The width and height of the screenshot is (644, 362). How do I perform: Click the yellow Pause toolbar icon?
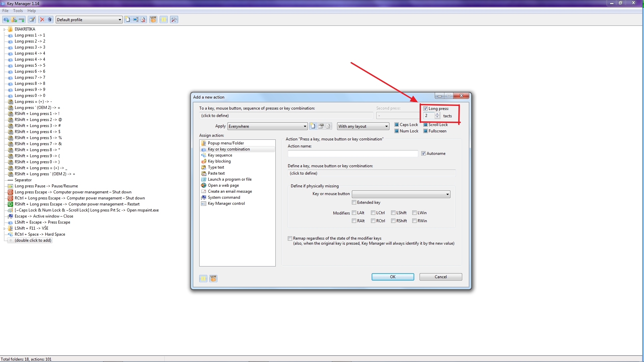pos(164,19)
